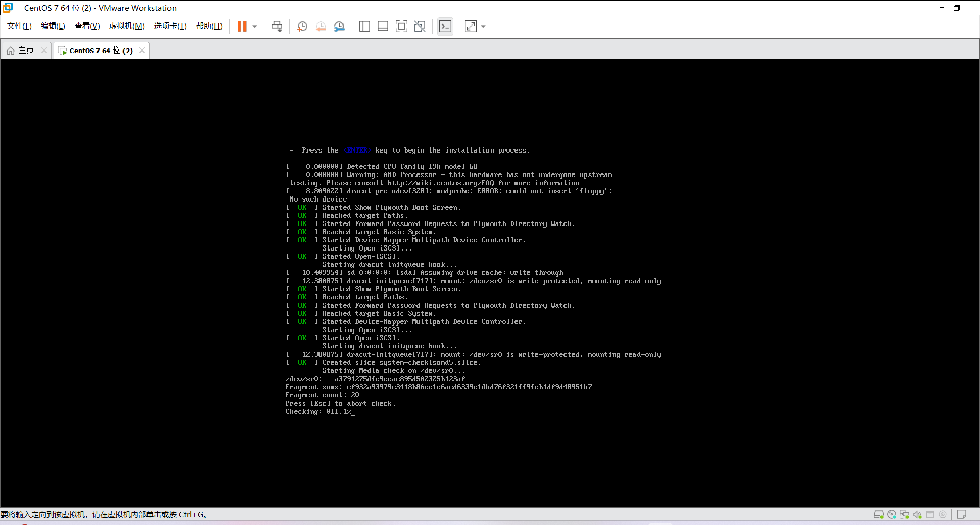Toggle the library sidebar view
The image size is (980, 525).
point(364,26)
